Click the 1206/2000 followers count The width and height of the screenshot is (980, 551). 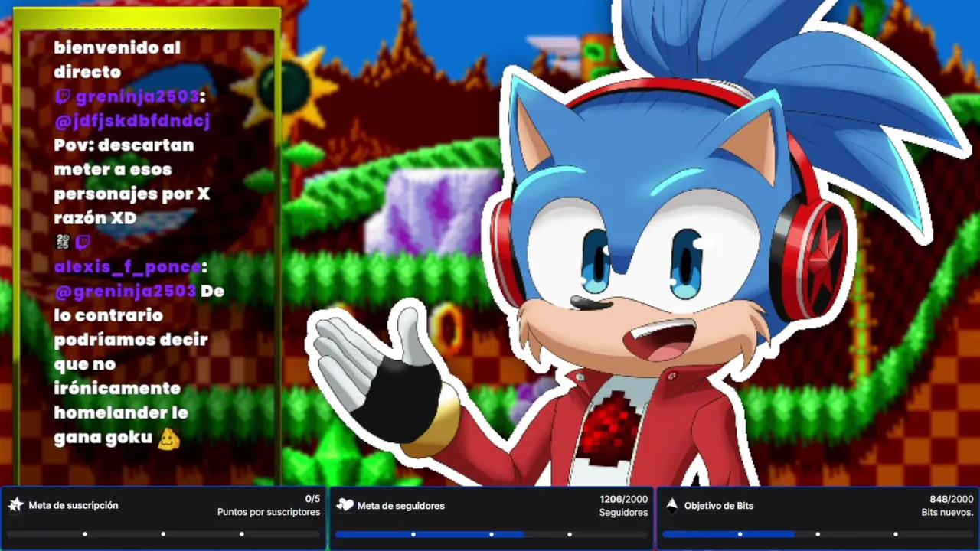623,499
